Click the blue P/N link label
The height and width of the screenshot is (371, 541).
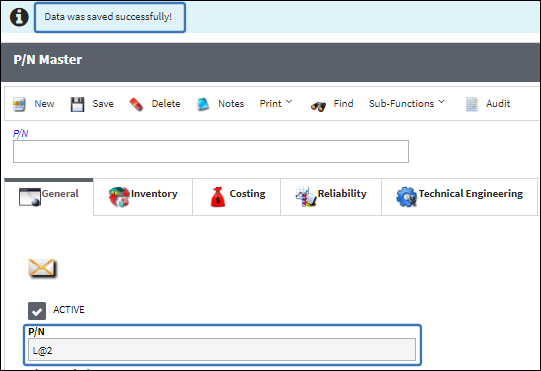click(20, 134)
